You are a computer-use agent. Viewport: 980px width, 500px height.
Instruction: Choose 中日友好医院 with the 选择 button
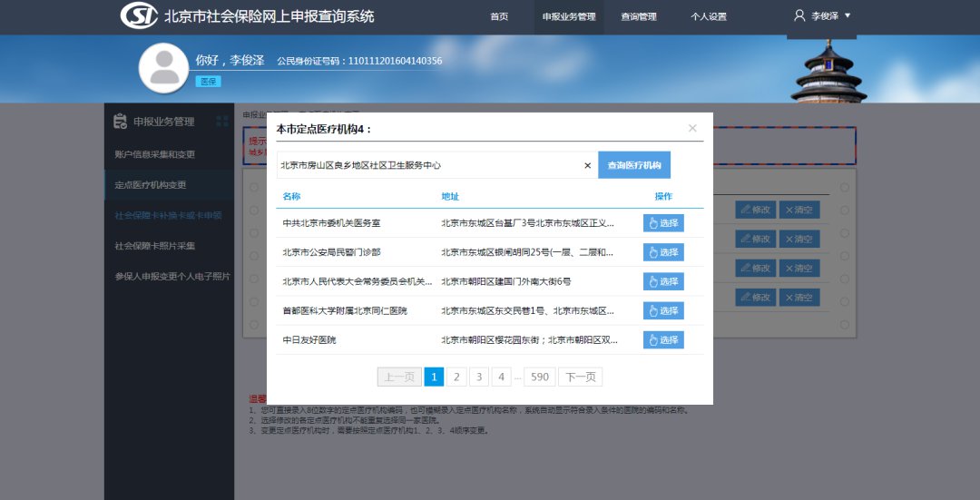663,340
